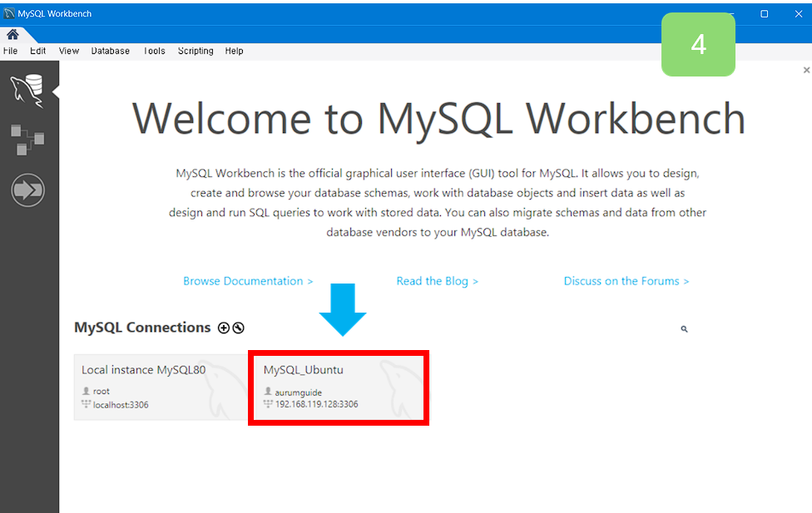Open the MySQL_Ubuntu connection tile
This screenshot has width=812, height=513.
click(x=339, y=387)
